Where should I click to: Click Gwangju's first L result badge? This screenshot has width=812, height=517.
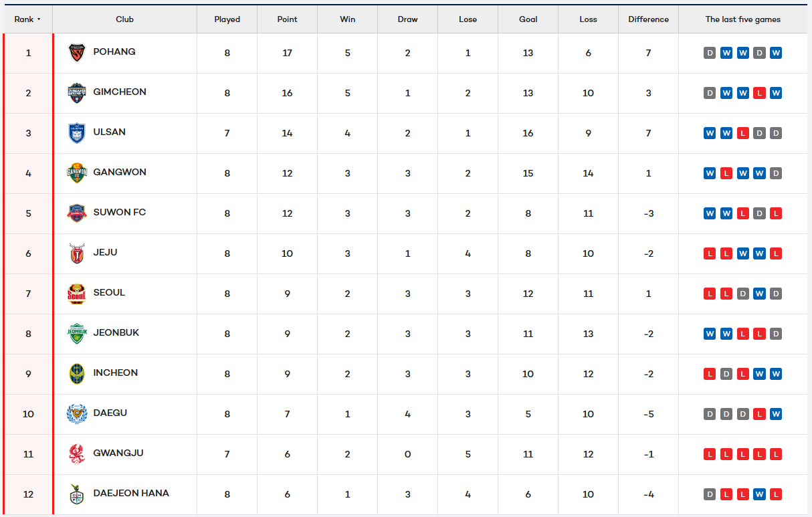point(710,454)
